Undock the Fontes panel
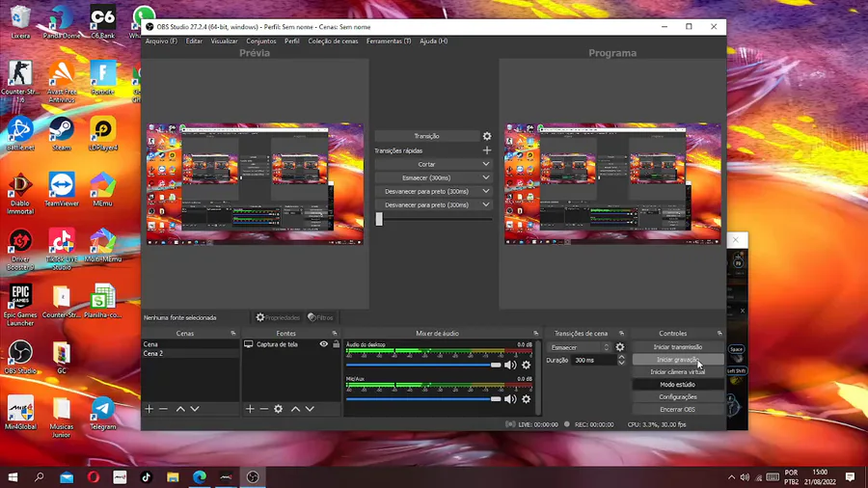 coord(335,334)
